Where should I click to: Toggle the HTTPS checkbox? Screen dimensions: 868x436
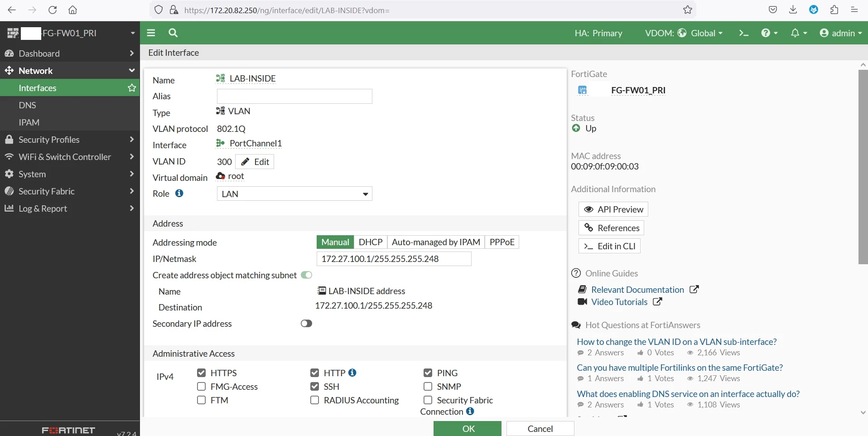pyautogui.click(x=202, y=373)
